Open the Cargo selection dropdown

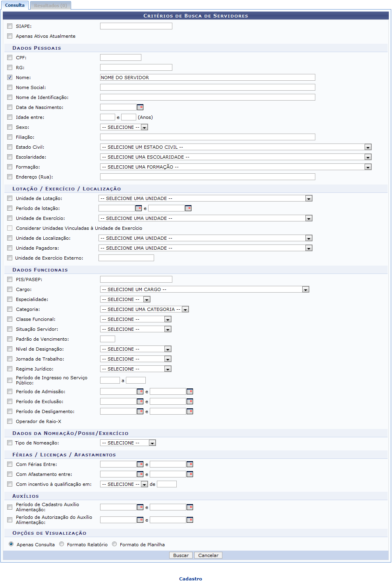coord(305,289)
